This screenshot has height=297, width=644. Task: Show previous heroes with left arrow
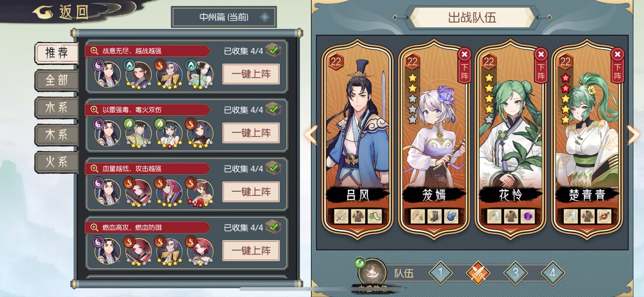click(x=311, y=135)
